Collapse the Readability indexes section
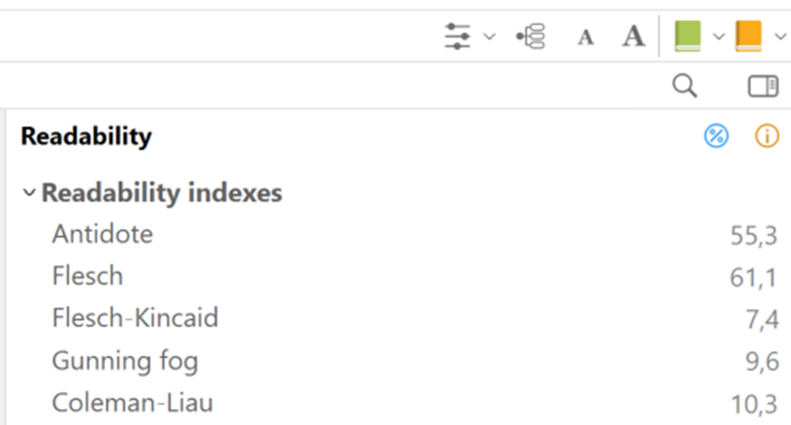Image resolution: width=791 pixels, height=425 pixels. coord(29,193)
